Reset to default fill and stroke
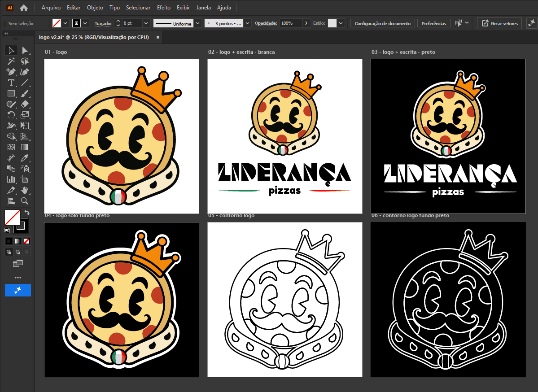The width and height of the screenshot is (538, 392). [7, 231]
